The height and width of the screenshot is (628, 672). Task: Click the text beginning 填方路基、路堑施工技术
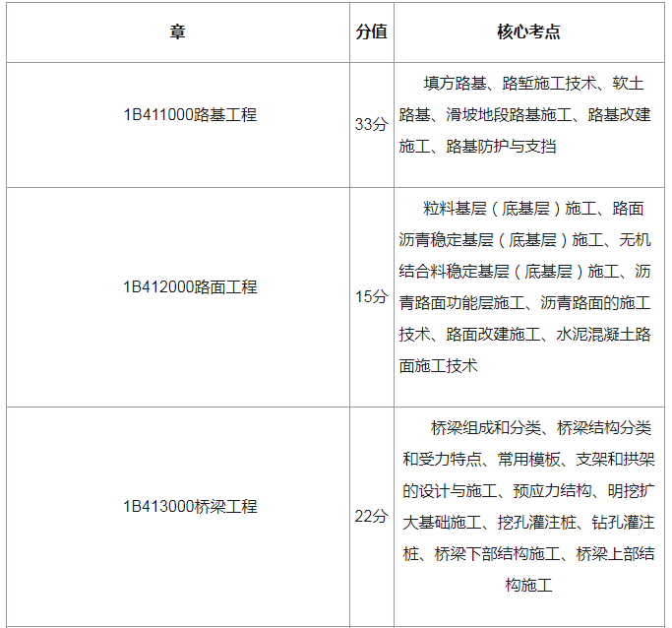pyautogui.click(x=525, y=115)
